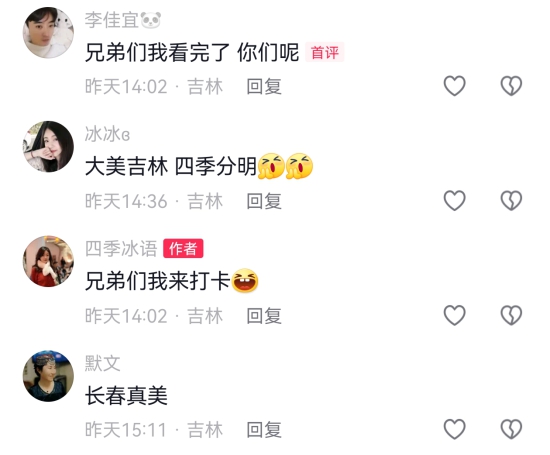Reply to 冰冰's comment via 回复

(264, 201)
